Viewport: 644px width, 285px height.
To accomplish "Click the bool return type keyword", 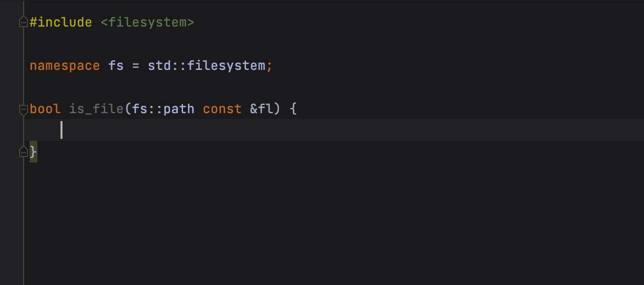I will tap(45, 109).
